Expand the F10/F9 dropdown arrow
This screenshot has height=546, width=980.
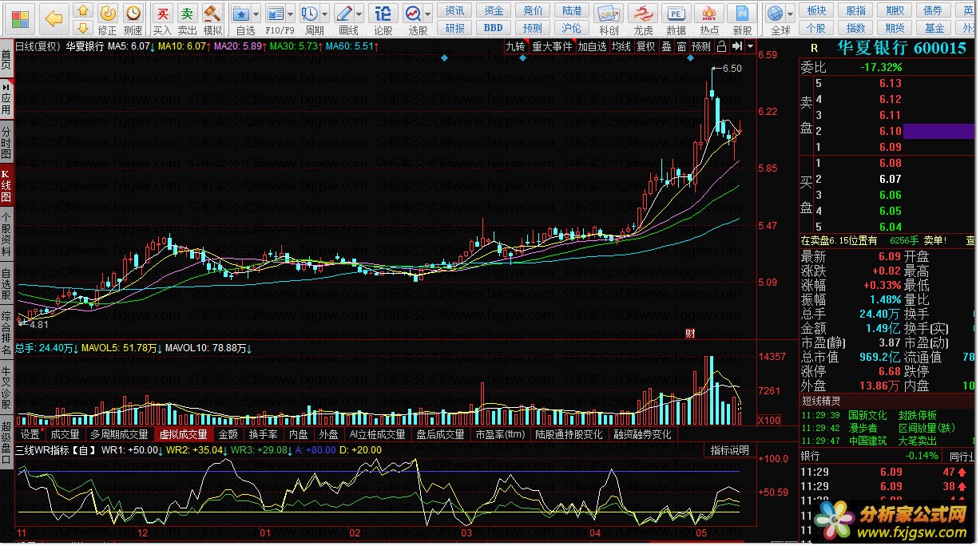(x=290, y=14)
